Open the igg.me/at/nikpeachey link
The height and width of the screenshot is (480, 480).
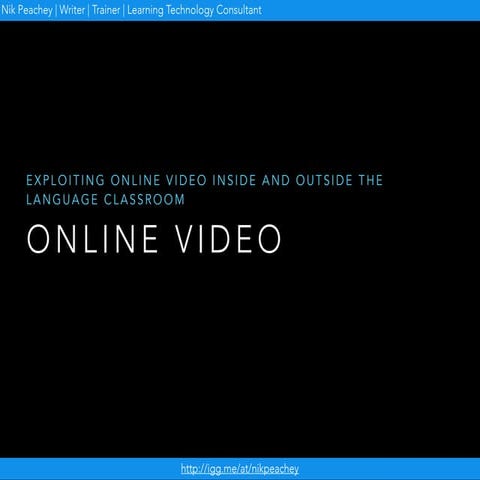coord(240,469)
